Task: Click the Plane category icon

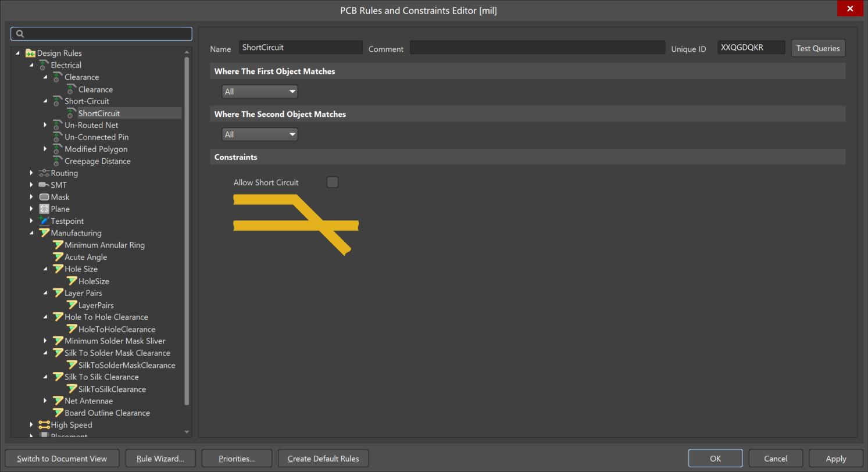Action: 44,209
